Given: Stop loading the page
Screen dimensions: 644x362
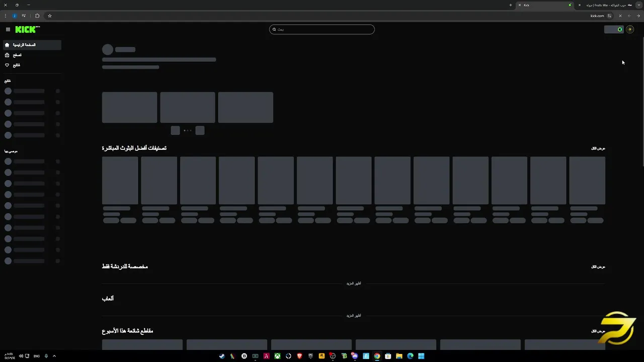Looking at the screenshot, I should [620, 16].
